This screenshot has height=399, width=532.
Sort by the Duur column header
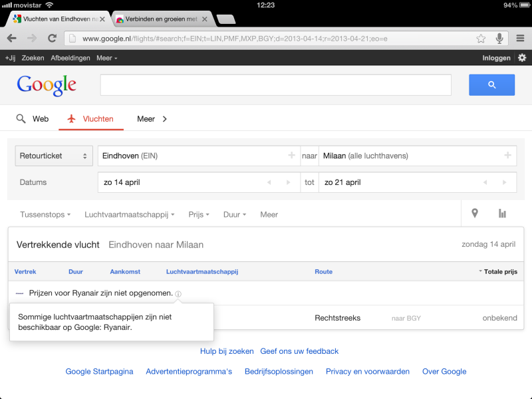pyautogui.click(x=76, y=271)
